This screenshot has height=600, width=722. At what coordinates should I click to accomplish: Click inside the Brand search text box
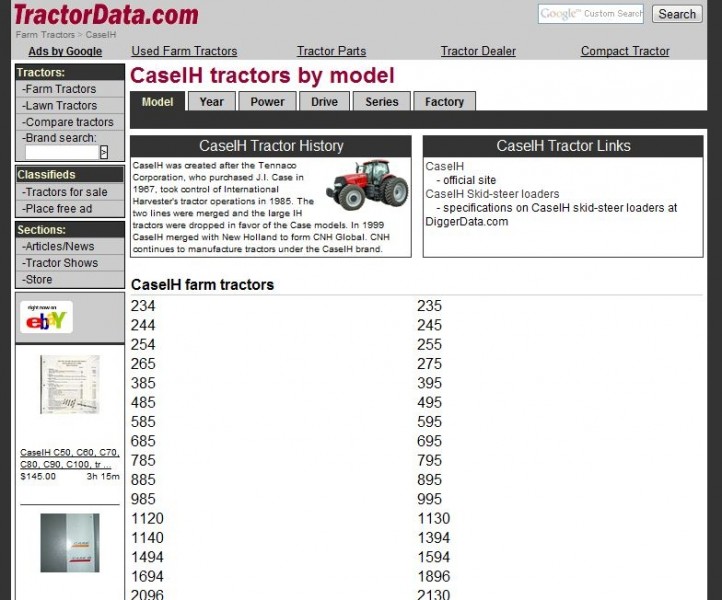coord(61,153)
